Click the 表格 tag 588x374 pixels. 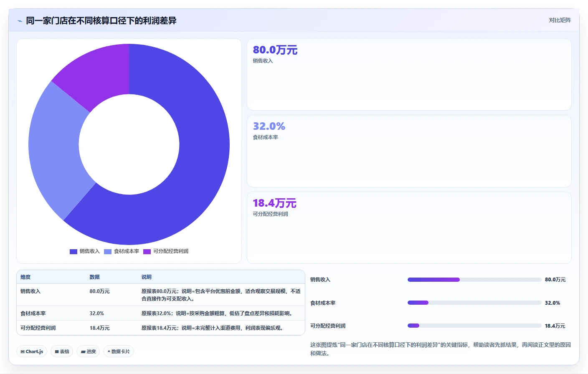62,351
